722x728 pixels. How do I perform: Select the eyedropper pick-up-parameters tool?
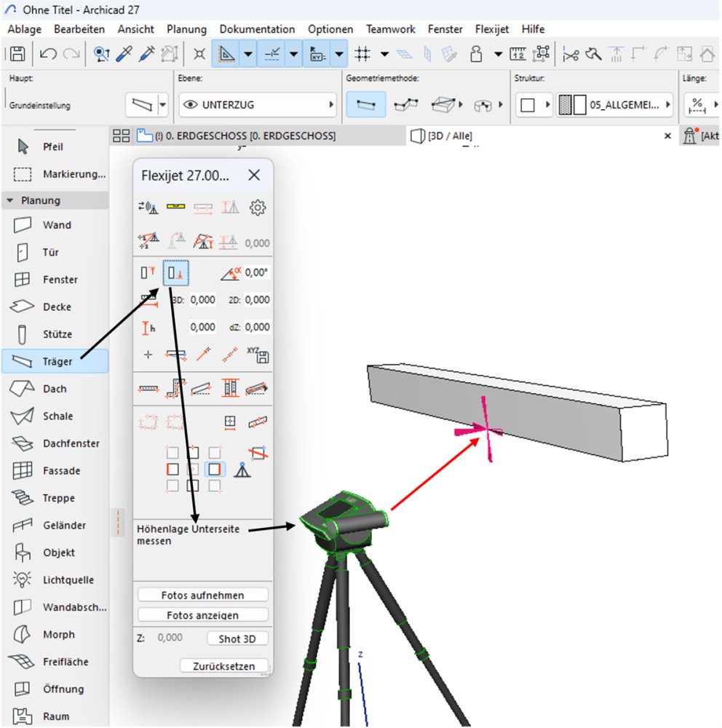point(124,54)
